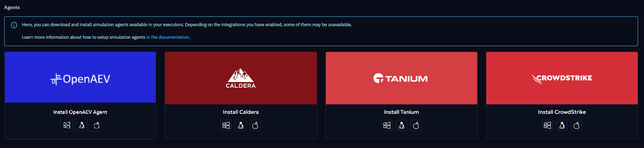The width and height of the screenshot is (644, 148).
Task: Click the Install CrowdStrike title text
Action: point(562,112)
